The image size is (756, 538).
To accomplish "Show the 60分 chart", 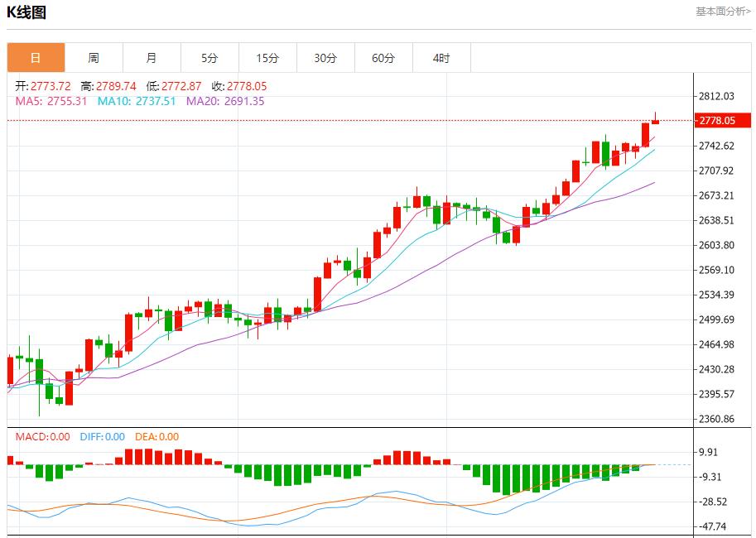I will coord(383,58).
